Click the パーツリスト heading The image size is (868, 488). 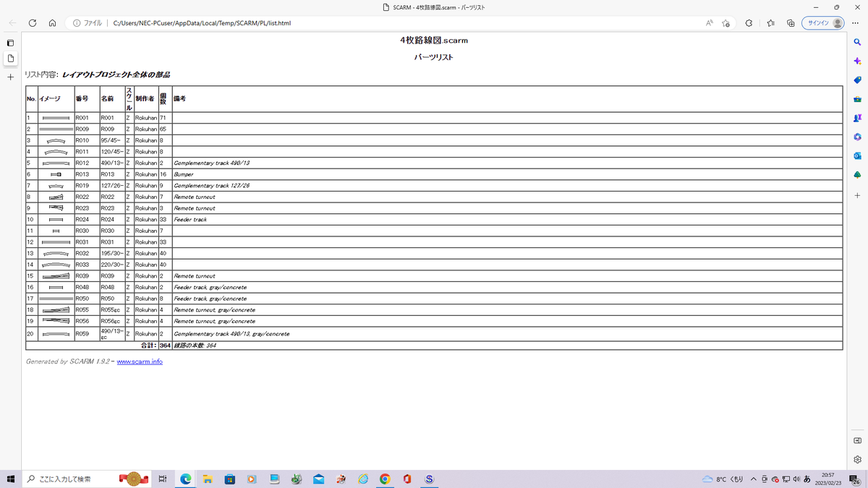coord(434,57)
